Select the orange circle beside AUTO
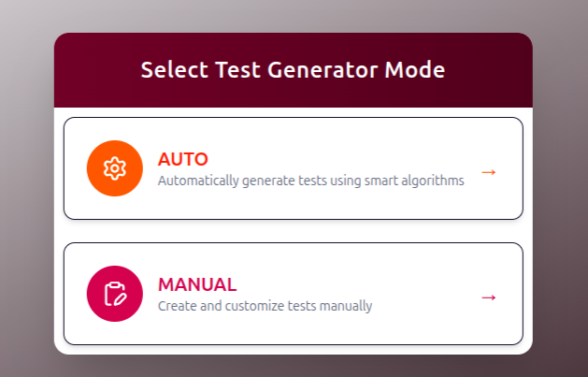 pyautogui.click(x=115, y=168)
